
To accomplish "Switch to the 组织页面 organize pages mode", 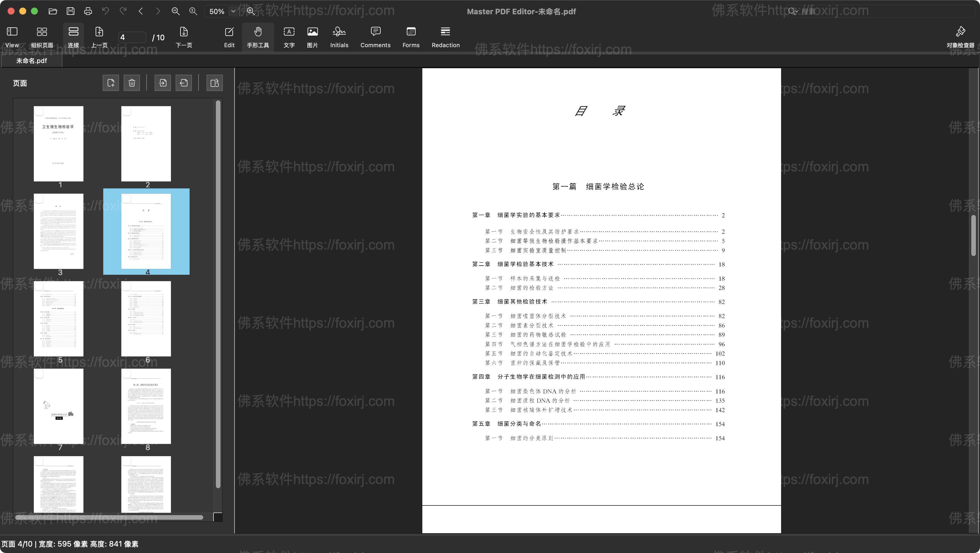I will (x=42, y=36).
